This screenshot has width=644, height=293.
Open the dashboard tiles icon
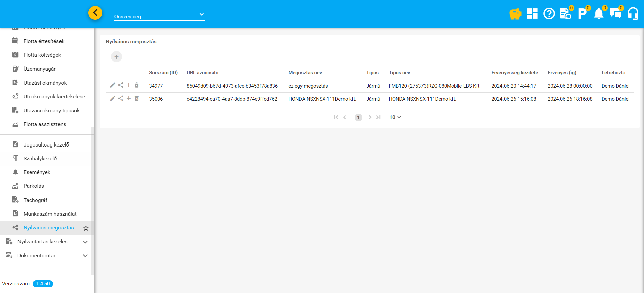coord(532,14)
